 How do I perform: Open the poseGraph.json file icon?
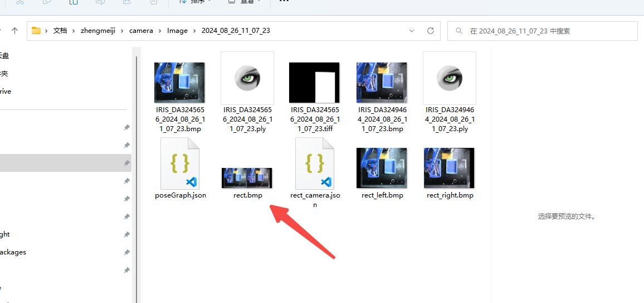click(x=180, y=163)
